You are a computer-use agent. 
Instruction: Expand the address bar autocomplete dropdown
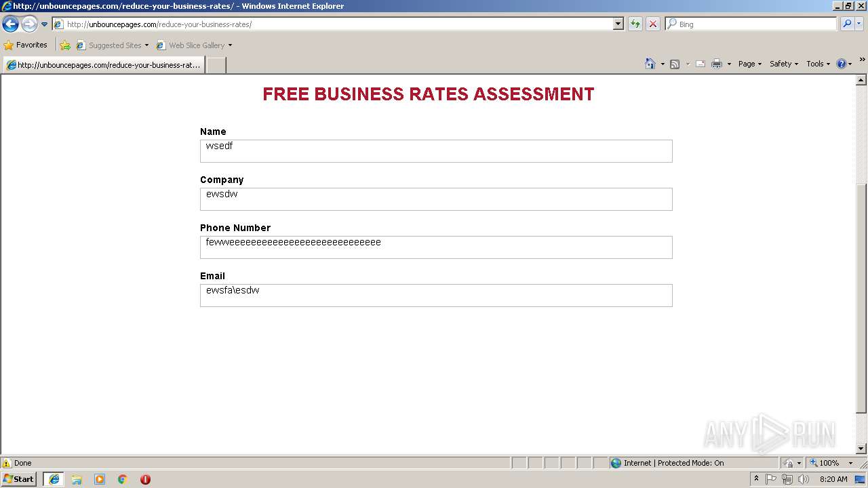click(618, 24)
